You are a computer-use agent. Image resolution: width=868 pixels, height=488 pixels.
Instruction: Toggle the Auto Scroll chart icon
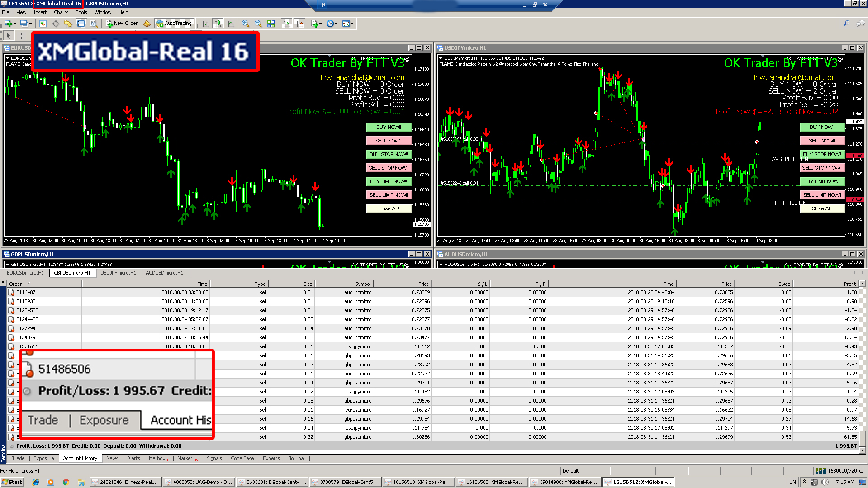tap(287, 24)
